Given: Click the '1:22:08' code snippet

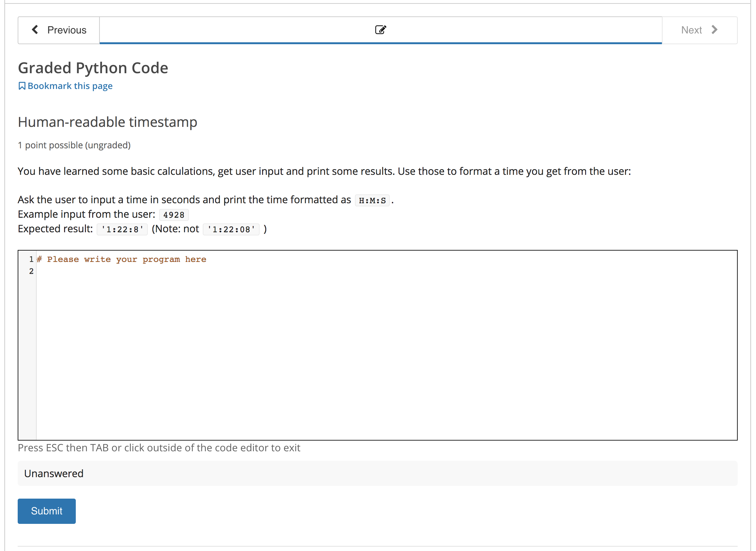Looking at the screenshot, I should coord(231,229).
